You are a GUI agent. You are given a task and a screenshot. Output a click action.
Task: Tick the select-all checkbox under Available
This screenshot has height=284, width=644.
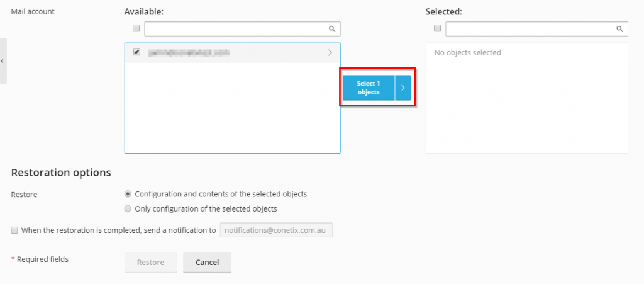[136, 28]
